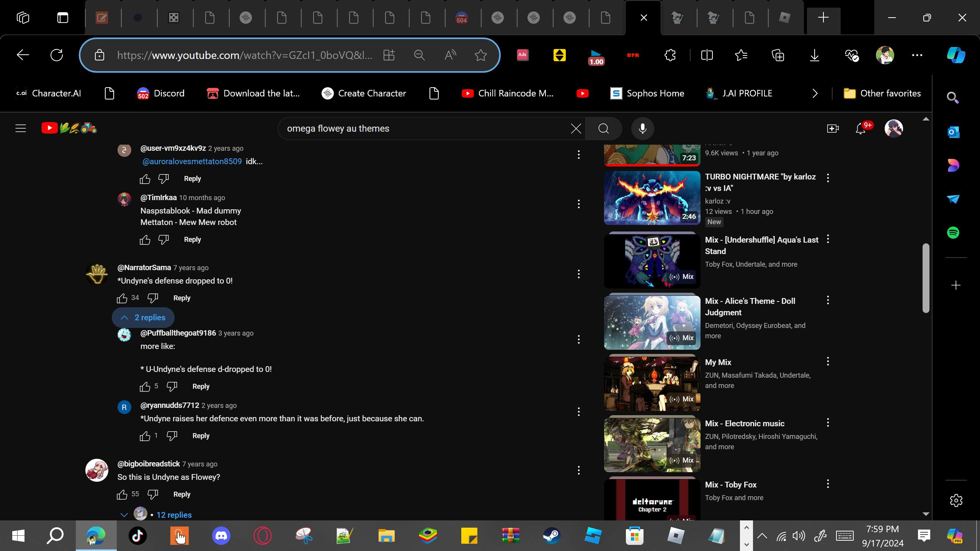
Task: Reply to the ryannudds7712 comment
Action: (201, 436)
